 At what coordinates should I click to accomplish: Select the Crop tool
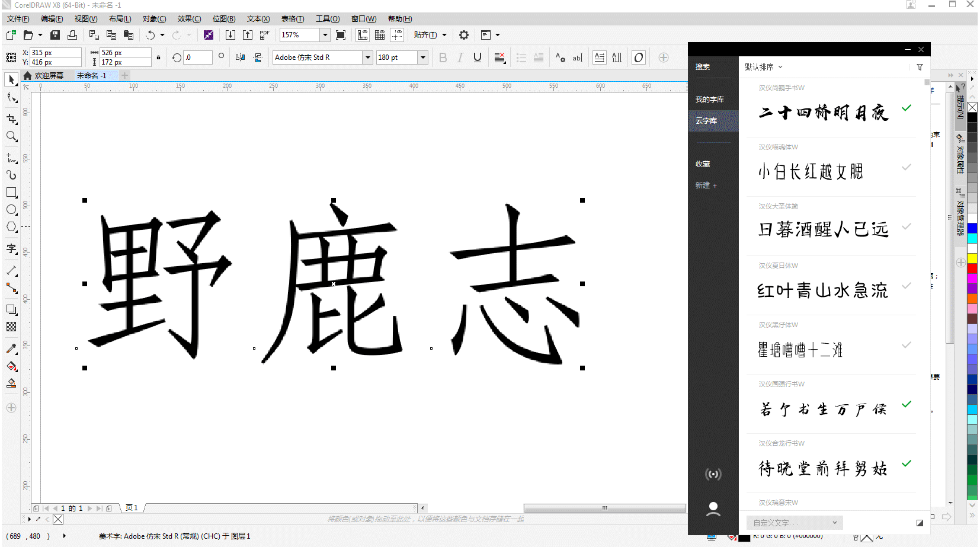11,119
